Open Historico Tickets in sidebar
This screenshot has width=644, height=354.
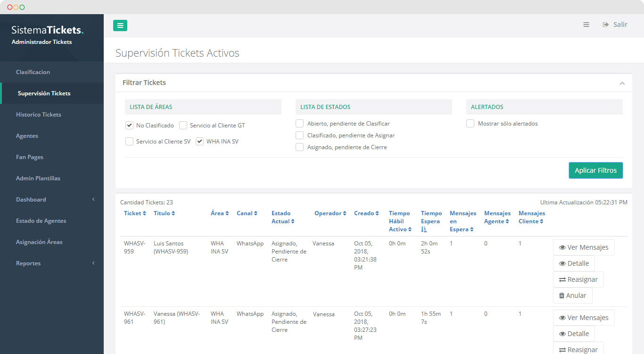click(x=52, y=115)
